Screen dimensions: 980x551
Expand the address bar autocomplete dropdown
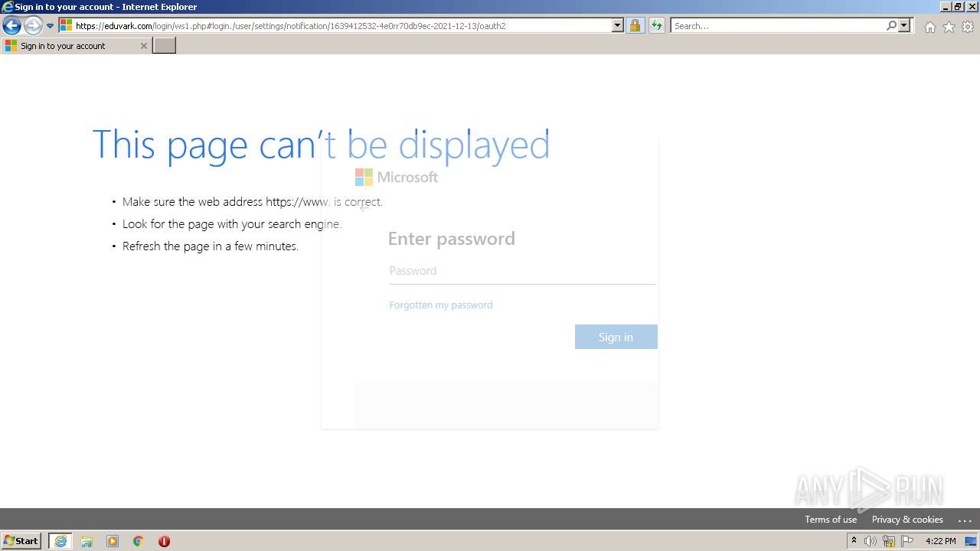click(x=618, y=26)
